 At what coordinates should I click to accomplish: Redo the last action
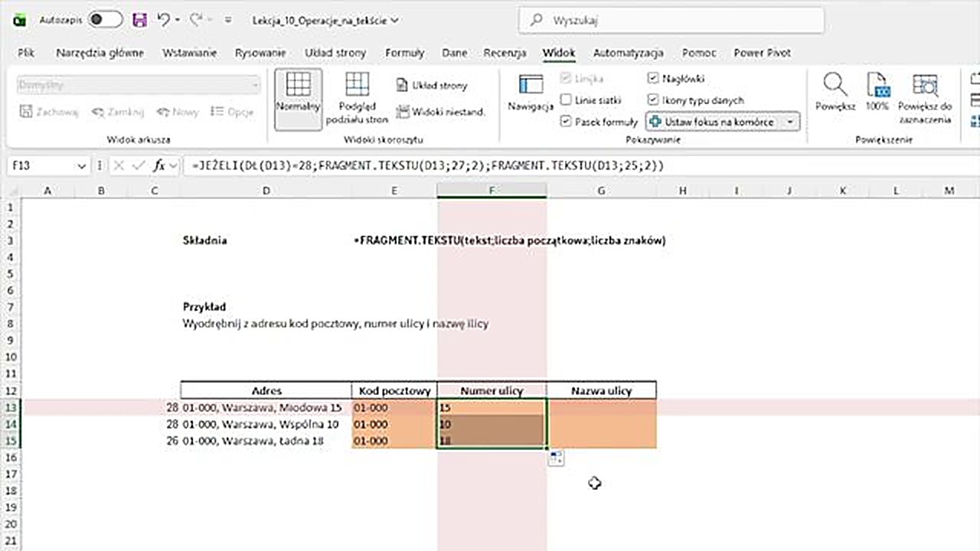(195, 21)
